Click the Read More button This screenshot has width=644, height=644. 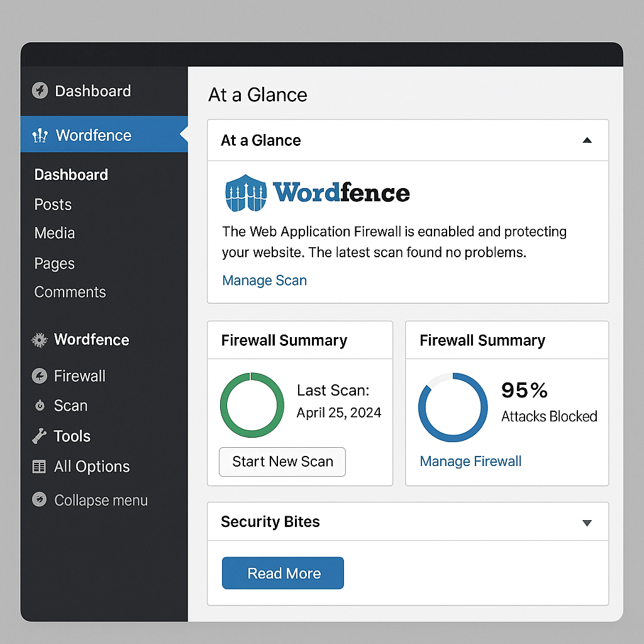(283, 573)
